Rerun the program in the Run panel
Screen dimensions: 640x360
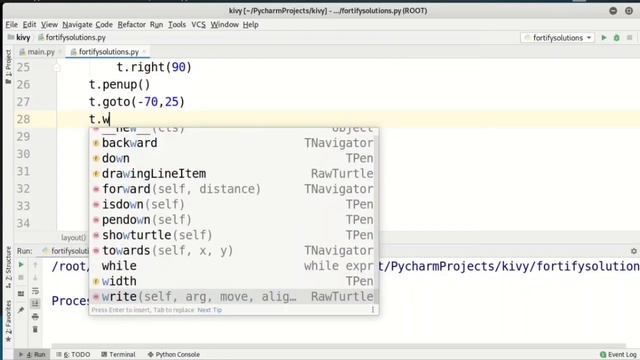(x=21, y=264)
